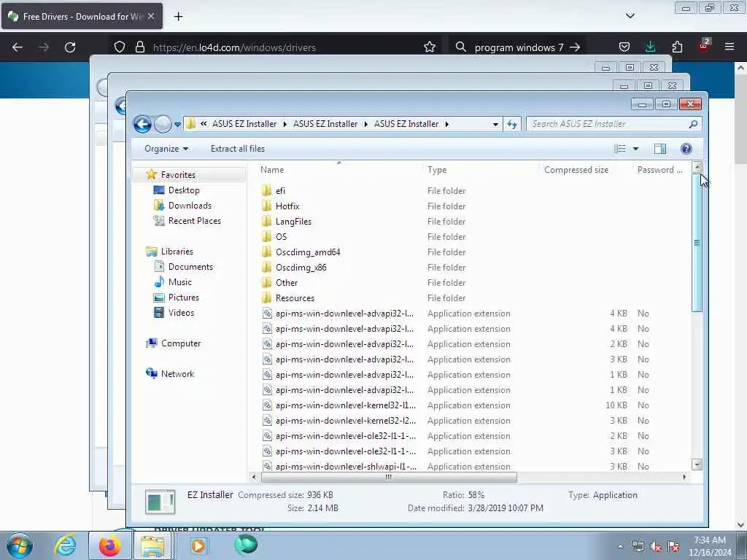Open Pictures library in the sidebar
The image size is (747, 560).
coord(183,297)
